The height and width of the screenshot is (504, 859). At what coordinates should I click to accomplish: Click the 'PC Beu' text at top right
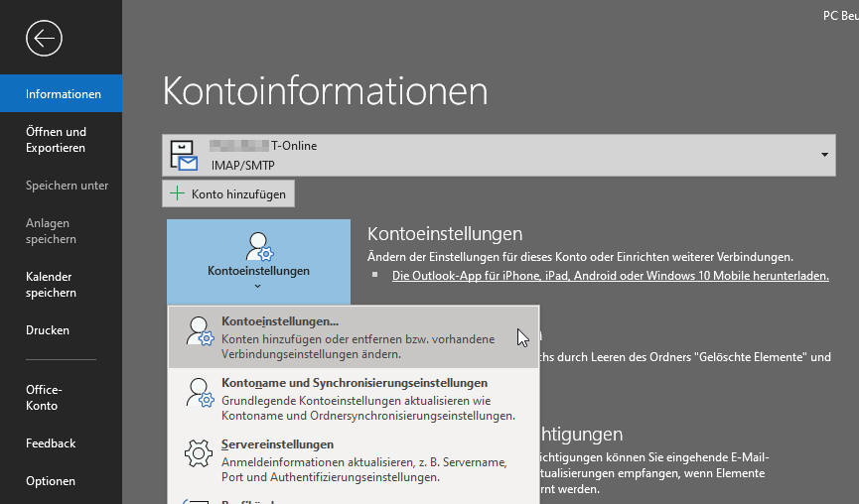[x=840, y=15]
